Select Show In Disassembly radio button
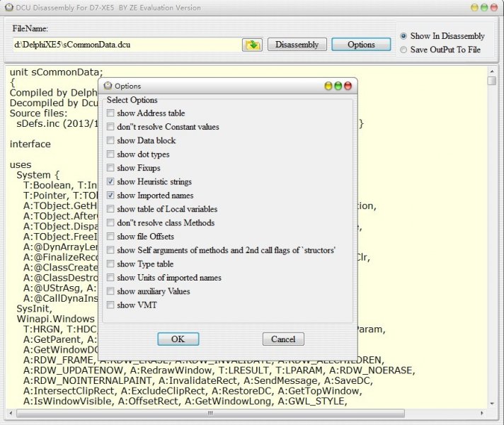504x425 pixels. (403, 36)
